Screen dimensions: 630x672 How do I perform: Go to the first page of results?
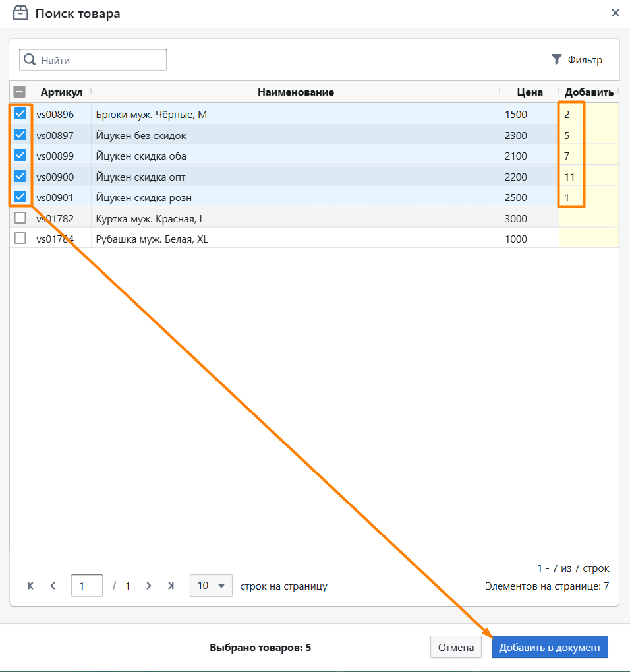(30, 586)
